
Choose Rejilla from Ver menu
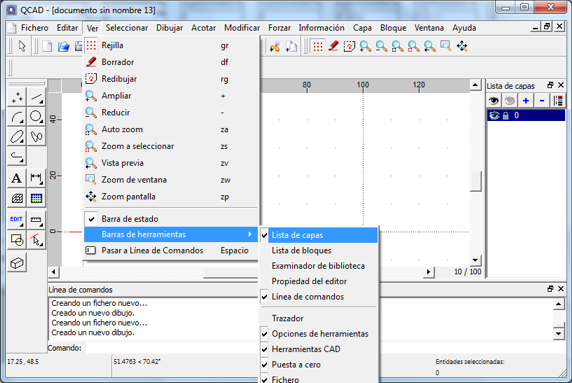[170, 46]
